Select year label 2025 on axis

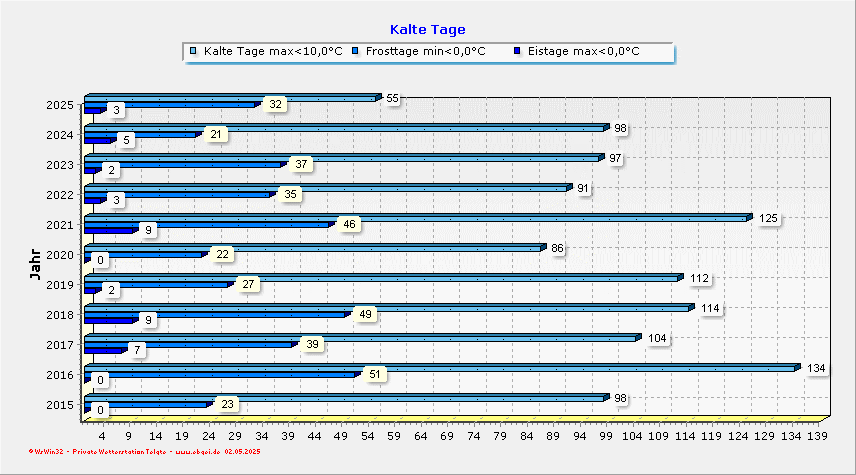(60, 105)
